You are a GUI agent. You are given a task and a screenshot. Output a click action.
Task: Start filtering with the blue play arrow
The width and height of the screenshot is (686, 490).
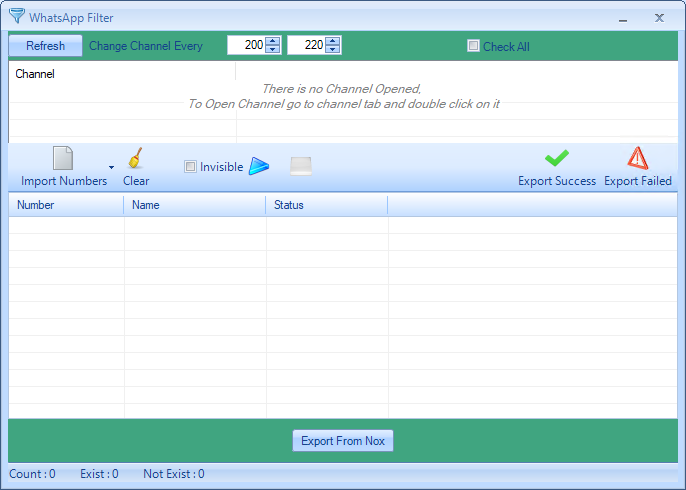pos(259,166)
